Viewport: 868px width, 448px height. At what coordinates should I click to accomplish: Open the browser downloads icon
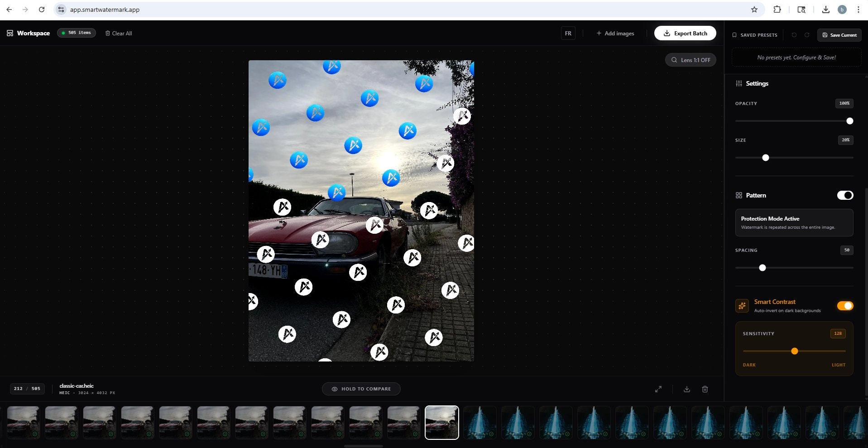pos(826,10)
